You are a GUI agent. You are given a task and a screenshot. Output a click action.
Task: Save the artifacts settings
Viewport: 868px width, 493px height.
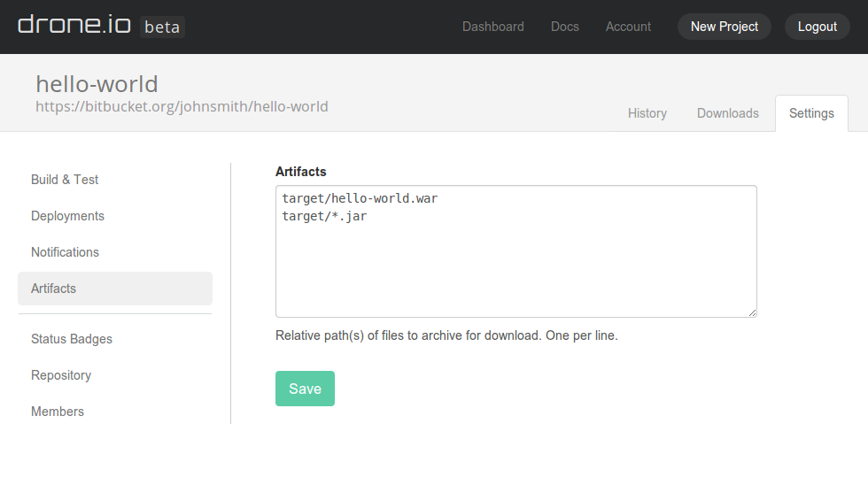(x=305, y=389)
